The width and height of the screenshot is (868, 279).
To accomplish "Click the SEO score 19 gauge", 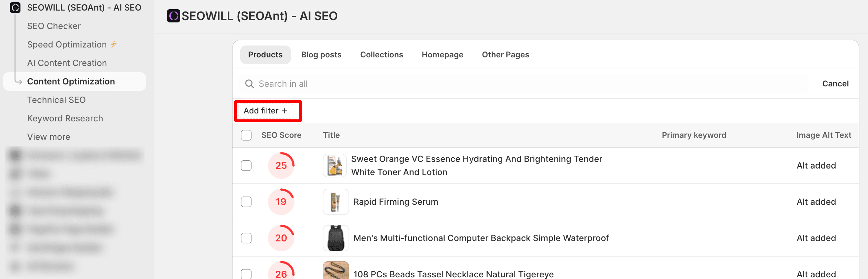I will point(281,201).
